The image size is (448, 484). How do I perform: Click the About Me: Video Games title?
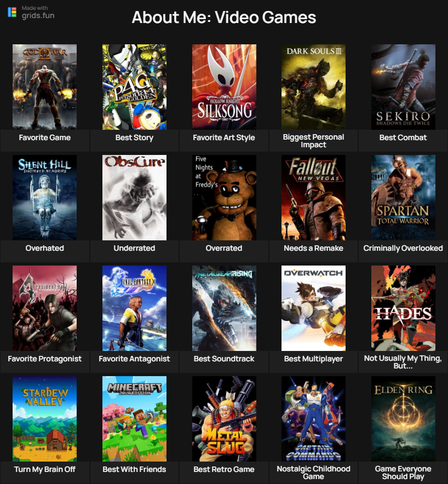[x=224, y=18]
